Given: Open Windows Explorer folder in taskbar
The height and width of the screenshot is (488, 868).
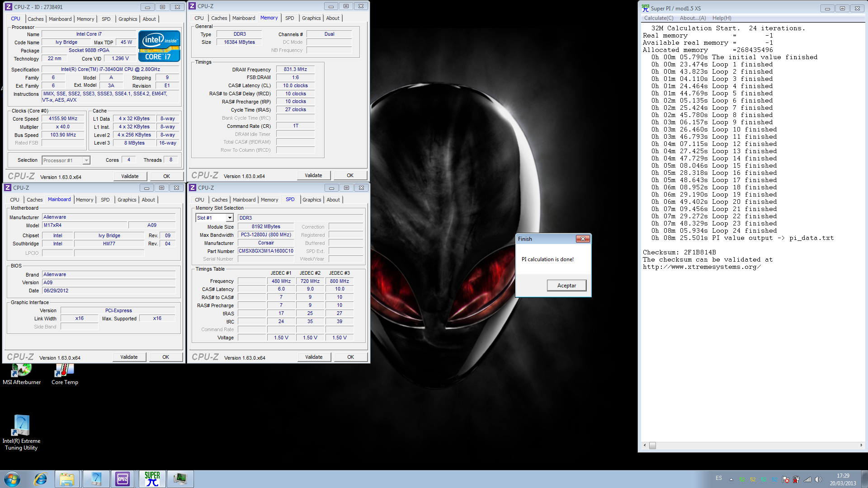Looking at the screenshot, I should pos(67,479).
